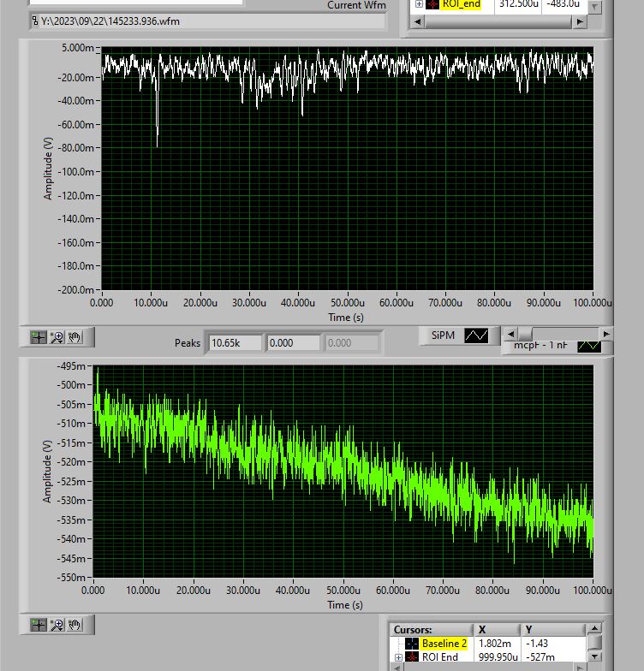Open the mcpF - 1 nF plot style
Viewport: 644px width, 671px height.
(589, 346)
